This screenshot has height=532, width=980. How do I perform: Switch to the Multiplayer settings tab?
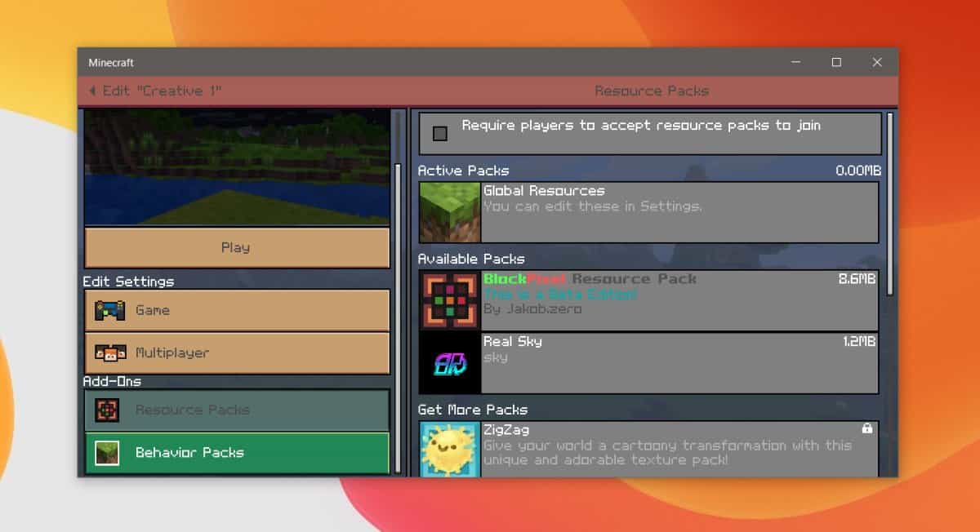237,352
